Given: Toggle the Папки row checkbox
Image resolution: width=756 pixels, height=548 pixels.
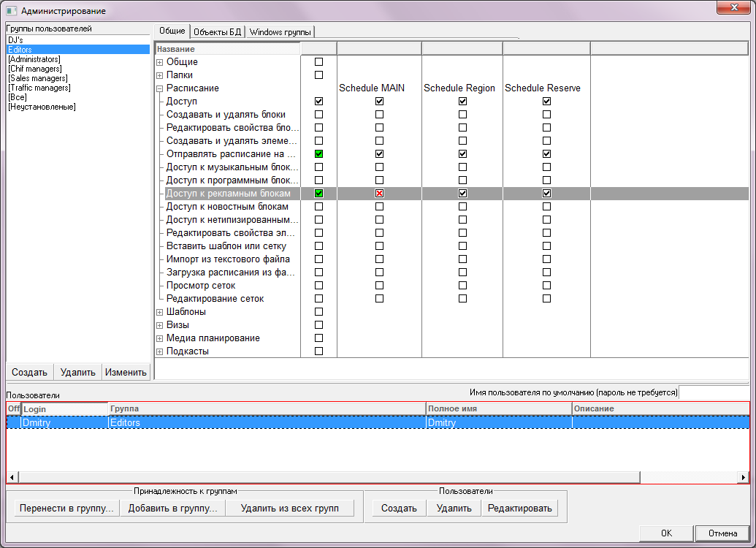Looking at the screenshot, I should [318, 75].
